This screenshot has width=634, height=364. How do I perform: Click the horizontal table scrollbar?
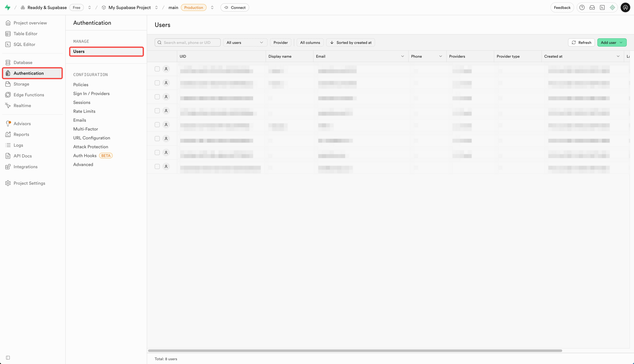355,351
